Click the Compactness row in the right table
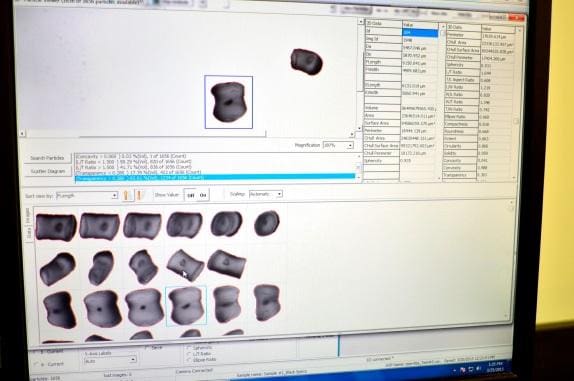574x381 pixels. click(x=480, y=124)
